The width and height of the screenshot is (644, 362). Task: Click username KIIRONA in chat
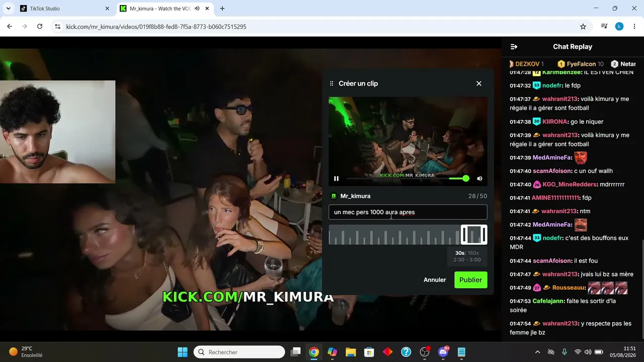(554, 122)
